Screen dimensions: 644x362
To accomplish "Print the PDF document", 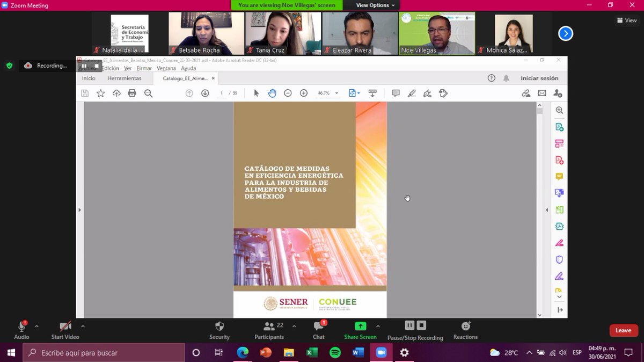I will click(x=132, y=93).
